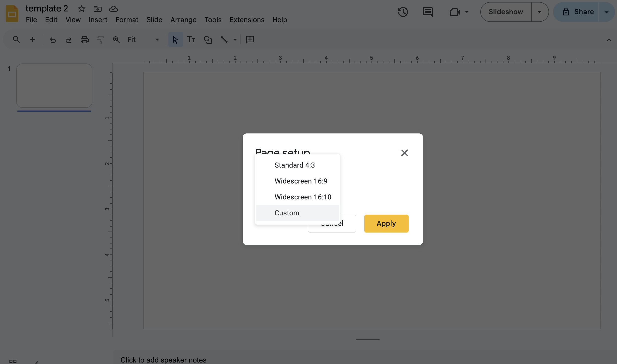Start the Slideshow
The image size is (617, 364).
click(x=506, y=12)
